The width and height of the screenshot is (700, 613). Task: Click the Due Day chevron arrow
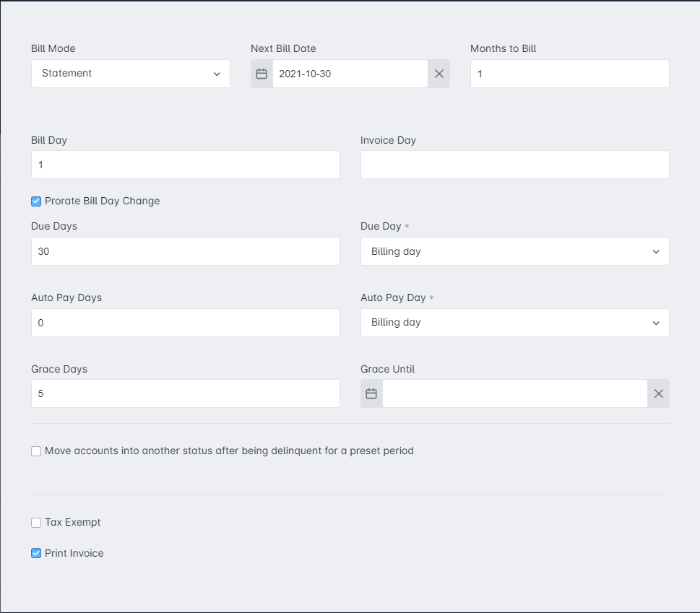coord(656,251)
